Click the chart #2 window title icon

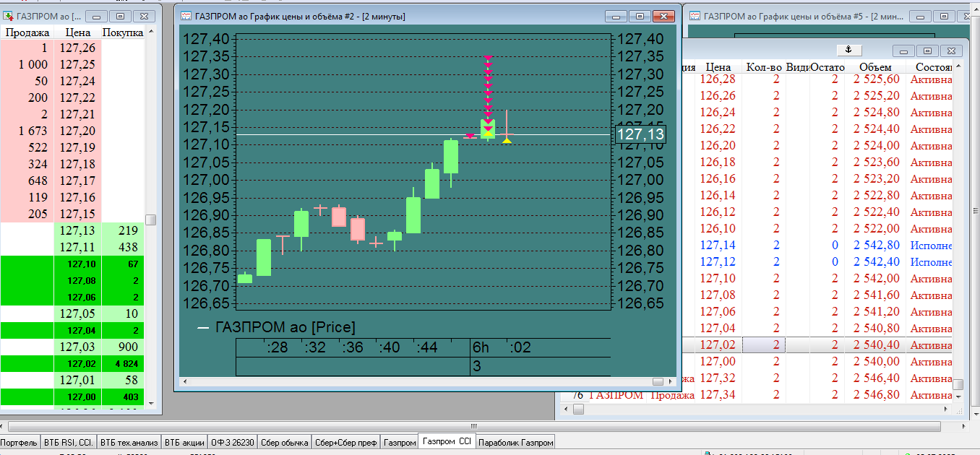[186, 16]
